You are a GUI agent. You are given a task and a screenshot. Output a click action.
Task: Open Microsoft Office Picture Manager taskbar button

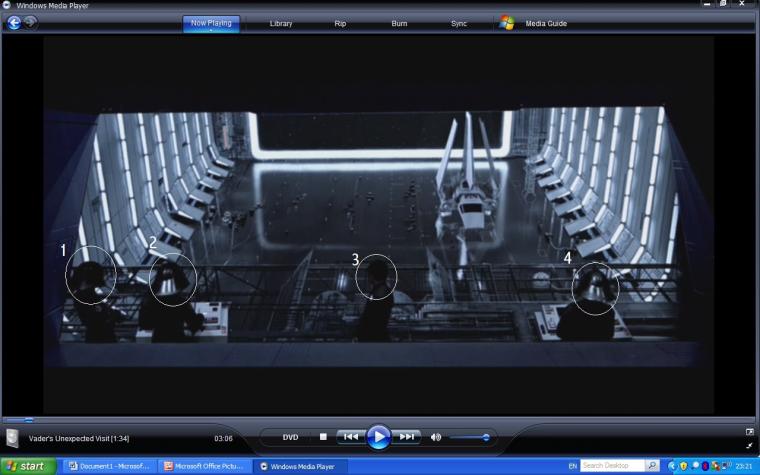click(x=205, y=466)
